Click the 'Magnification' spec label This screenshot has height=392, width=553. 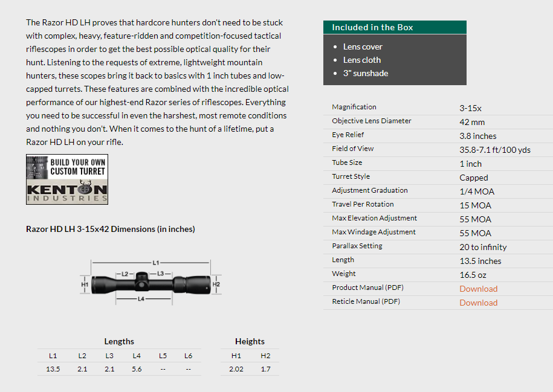[354, 107]
